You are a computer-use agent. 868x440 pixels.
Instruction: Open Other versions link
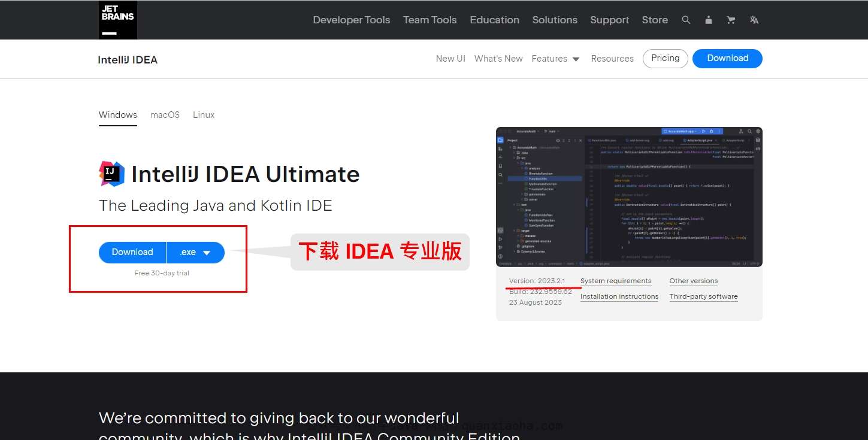[x=693, y=281]
